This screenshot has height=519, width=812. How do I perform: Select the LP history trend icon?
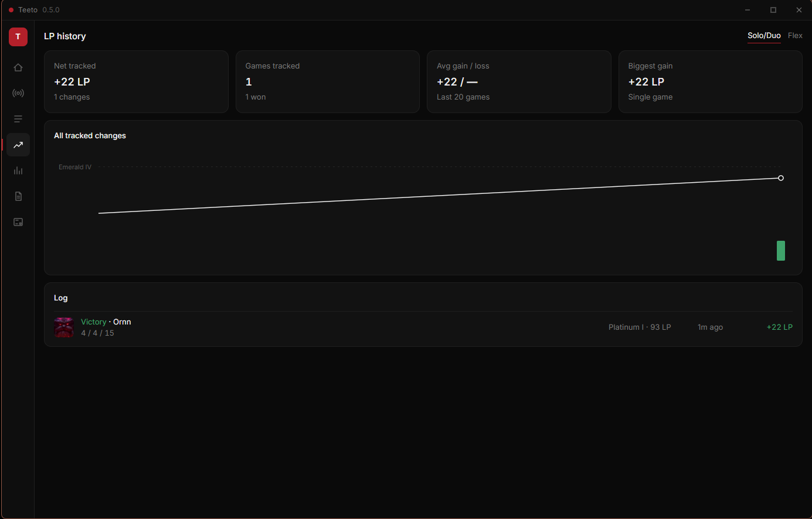point(18,145)
